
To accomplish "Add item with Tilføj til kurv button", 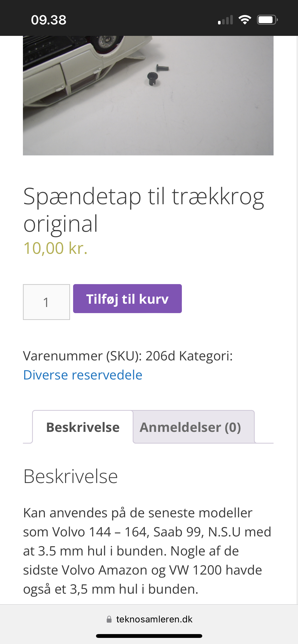I will coord(127,299).
